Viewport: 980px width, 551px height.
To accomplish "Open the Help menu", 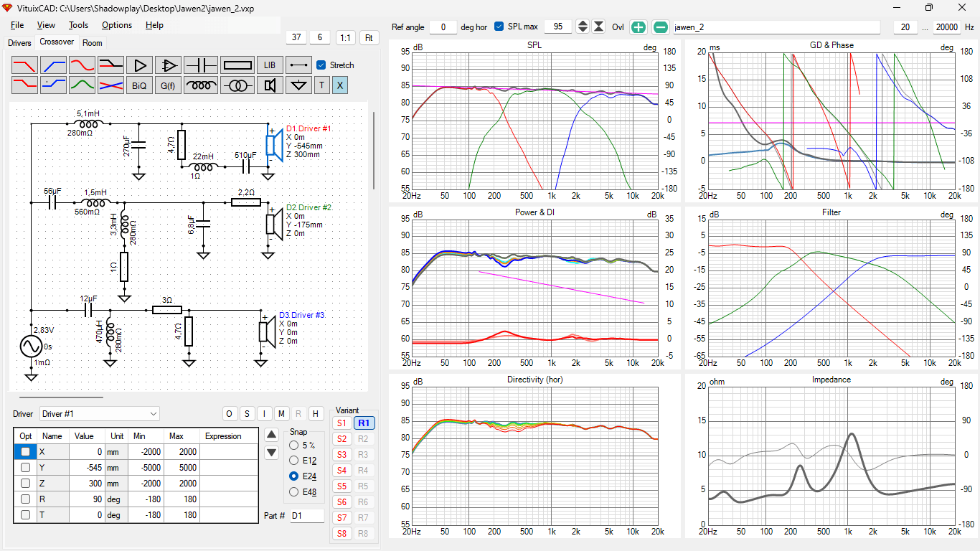I will point(154,25).
